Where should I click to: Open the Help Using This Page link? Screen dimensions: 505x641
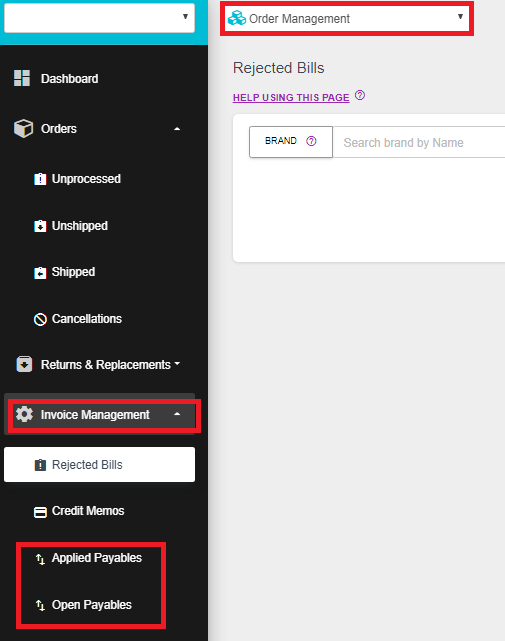tap(291, 97)
